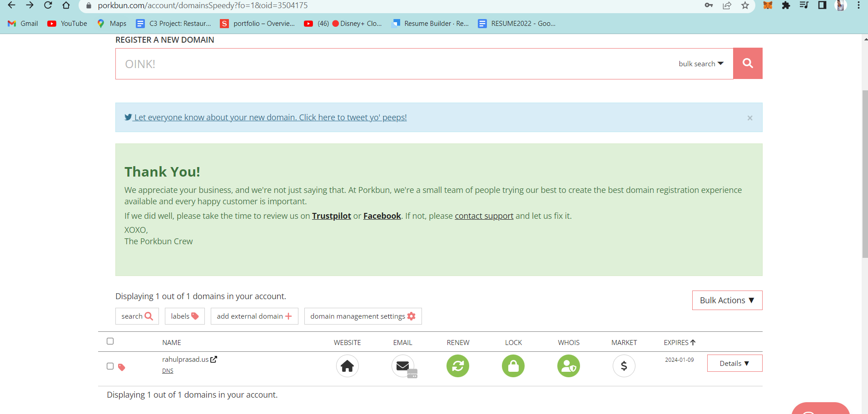This screenshot has height=414, width=868.
Task: Open the share page icon in the address bar
Action: pyautogui.click(x=727, y=5)
